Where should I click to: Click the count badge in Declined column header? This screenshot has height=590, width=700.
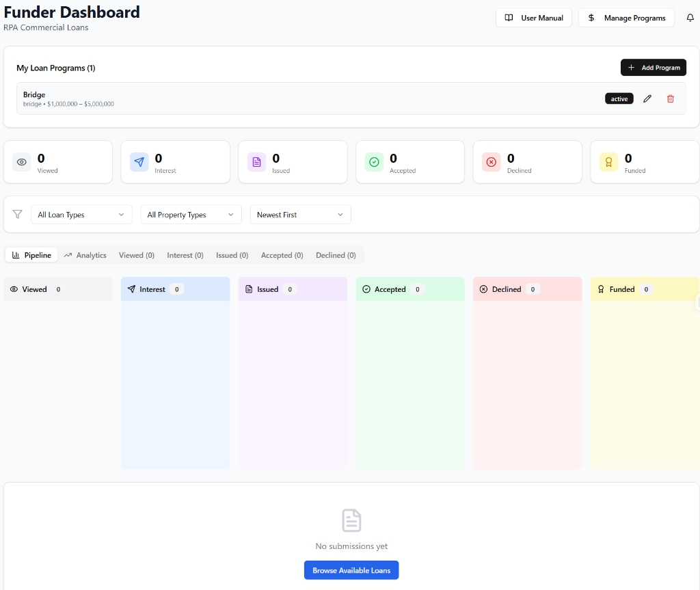[x=533, y=289]
